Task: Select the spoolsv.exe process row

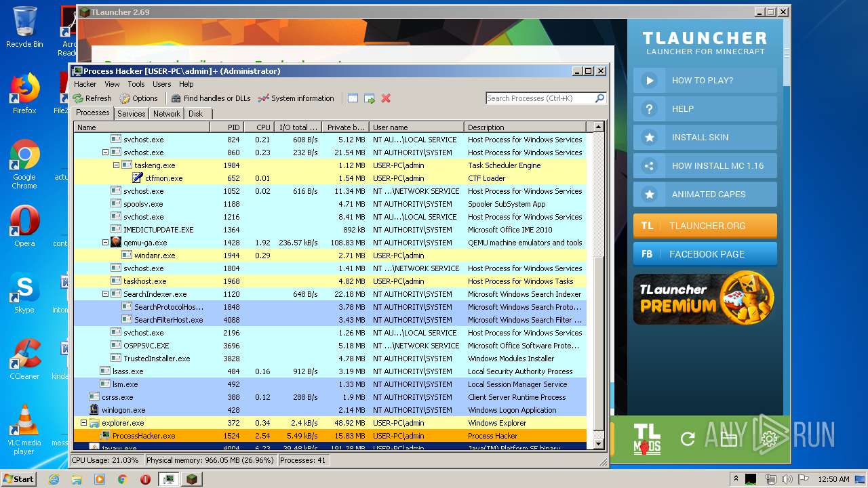Action: (330, 204)
